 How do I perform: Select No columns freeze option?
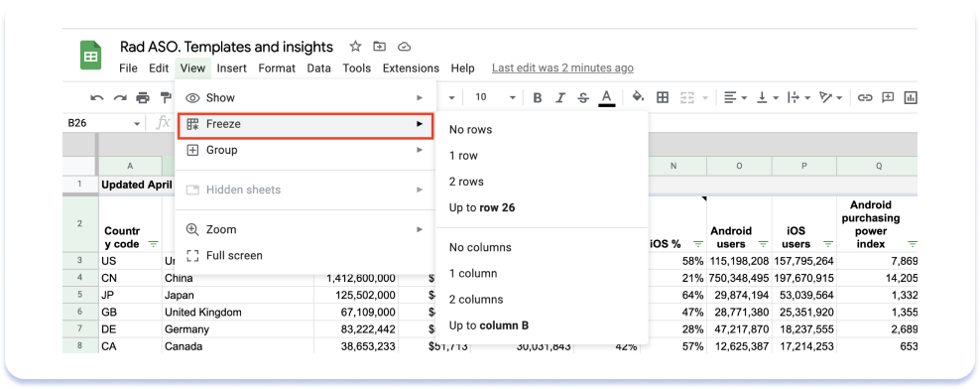pos(542,247)
